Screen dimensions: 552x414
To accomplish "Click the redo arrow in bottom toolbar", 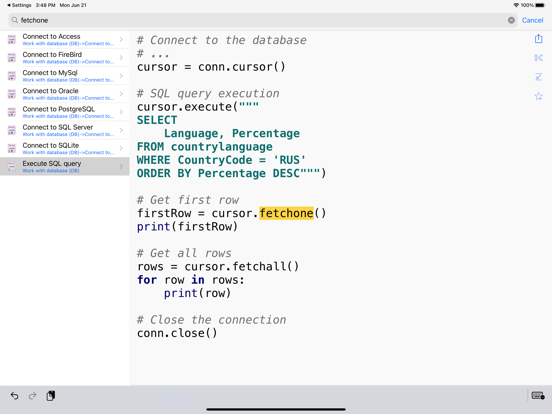I will 32,396.
